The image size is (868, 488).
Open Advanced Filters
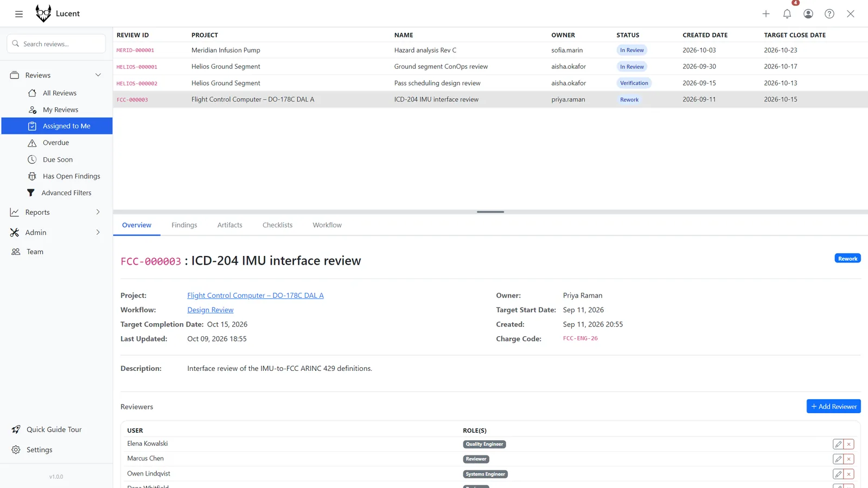(57, 193)
